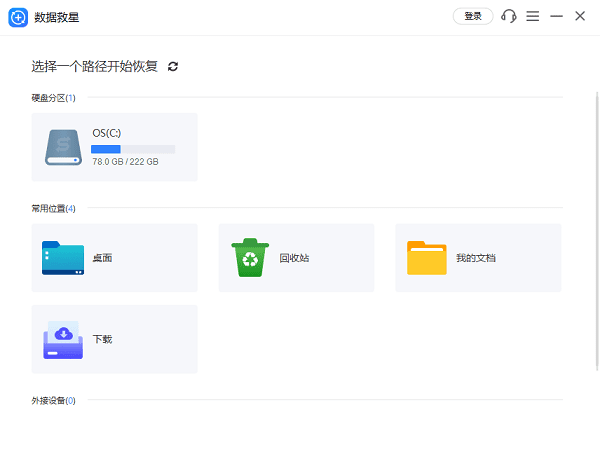
Task: Pick the yellow 我的文档 folder icon
Action: 427,258
